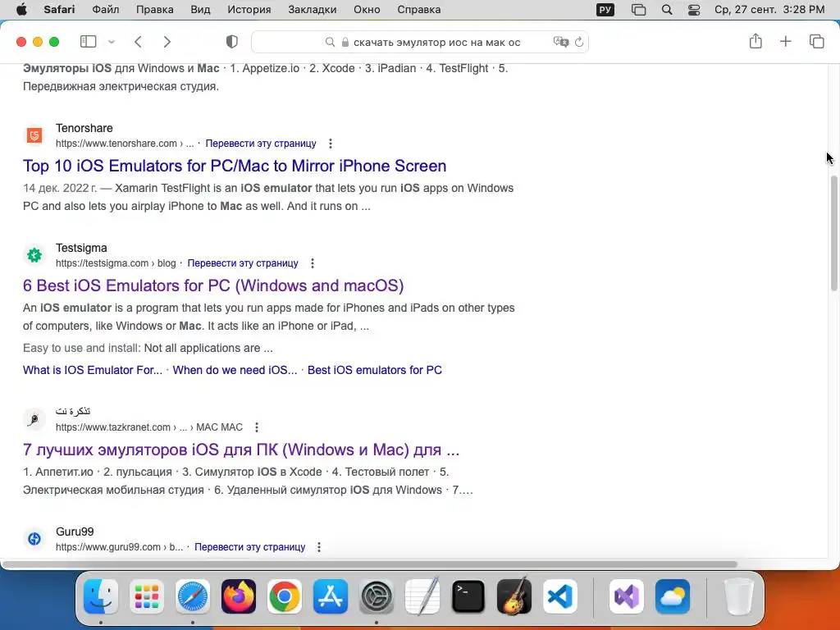Screen dimensions: 840x630
Task: Open When do we need iOS sitelink
Action: coord(235,370)
